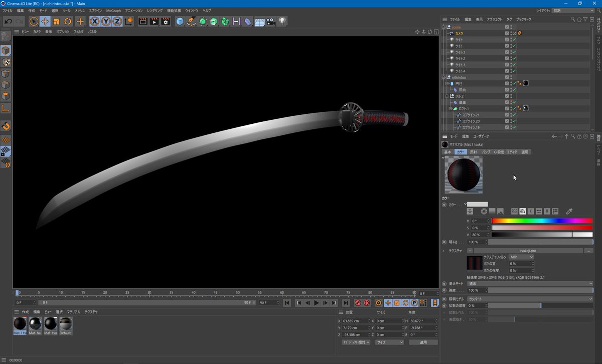602x364 pixels.
Task: Click the Axis L-shaped tool icon
Action: coord(6,108)
